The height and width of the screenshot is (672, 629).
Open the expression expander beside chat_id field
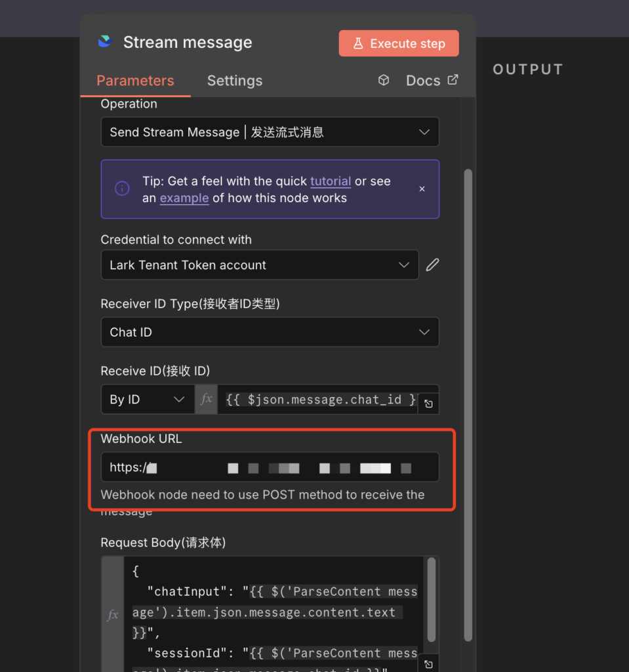coord(428,404)
